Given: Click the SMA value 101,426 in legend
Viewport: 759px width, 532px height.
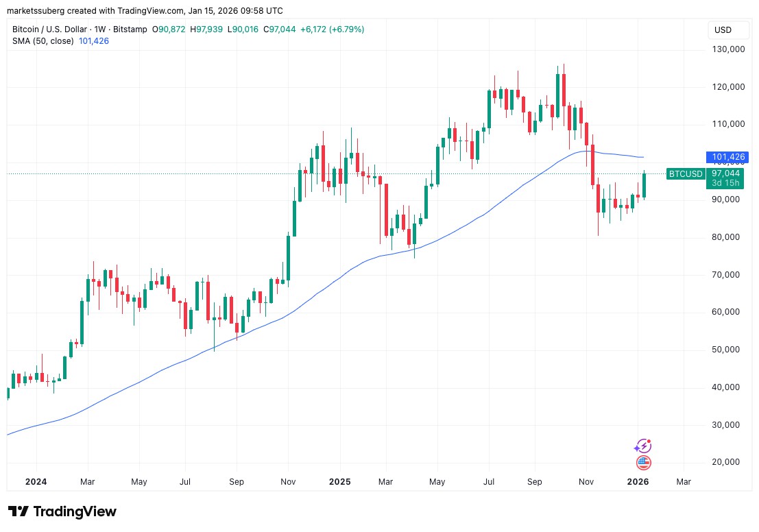Looking at the screenshot, I should pos(94,41).
